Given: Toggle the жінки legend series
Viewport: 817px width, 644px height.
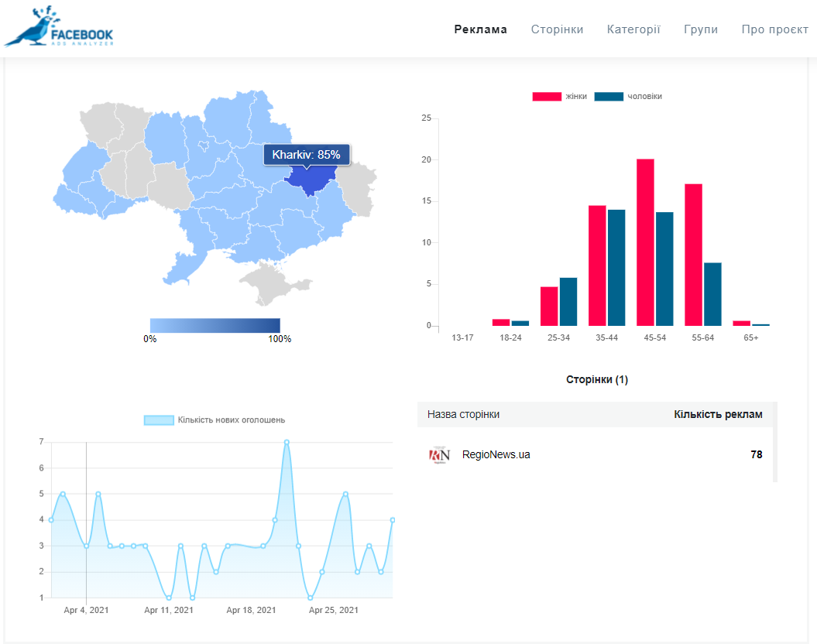Looking at the screenshot, I should click(x=559, y=97).
